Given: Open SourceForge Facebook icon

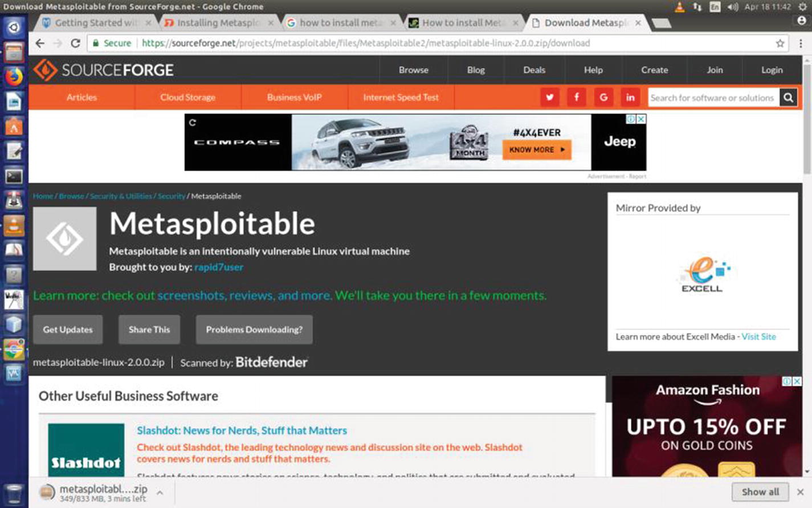Looking at the screenshot, I should 576,97.
